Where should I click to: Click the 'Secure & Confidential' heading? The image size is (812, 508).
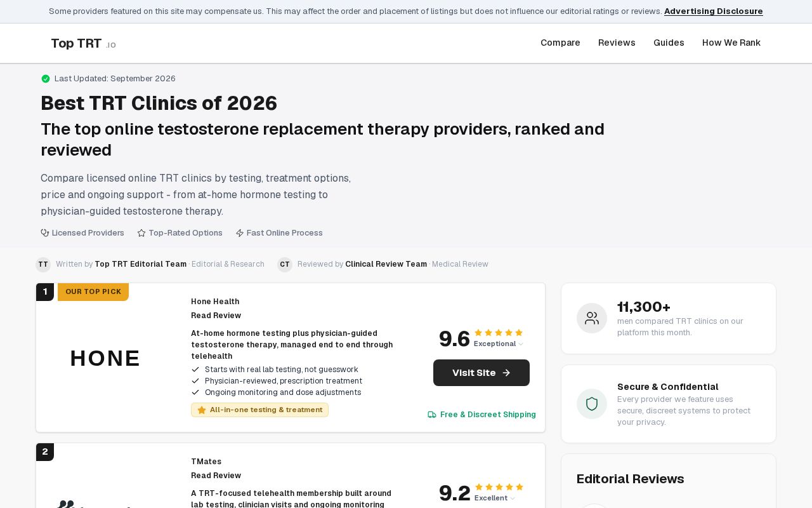[668, 387]
